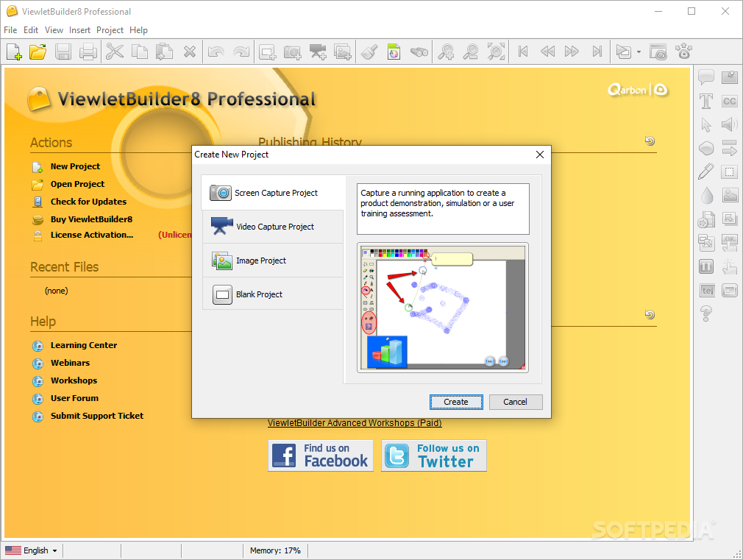Click the Delete X toolbar icon
The image size is (743, 560).
pyautogui.click(x=190, y=52)
